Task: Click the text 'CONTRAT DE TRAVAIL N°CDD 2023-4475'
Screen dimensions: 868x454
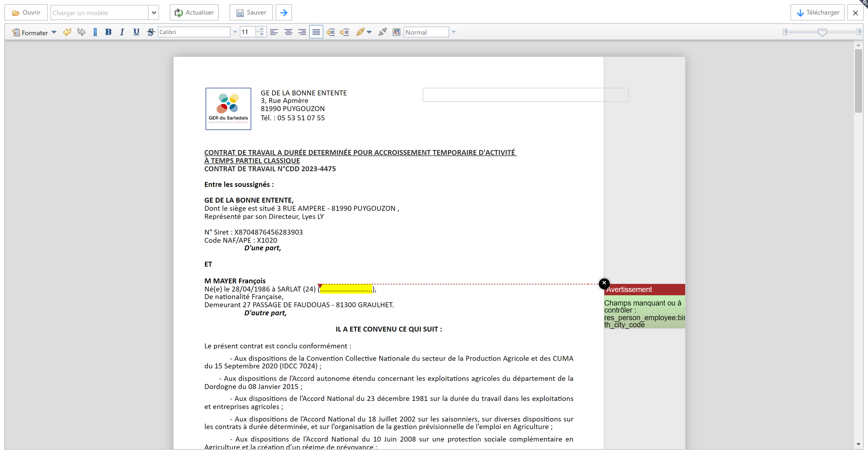Action: (270, 169)
